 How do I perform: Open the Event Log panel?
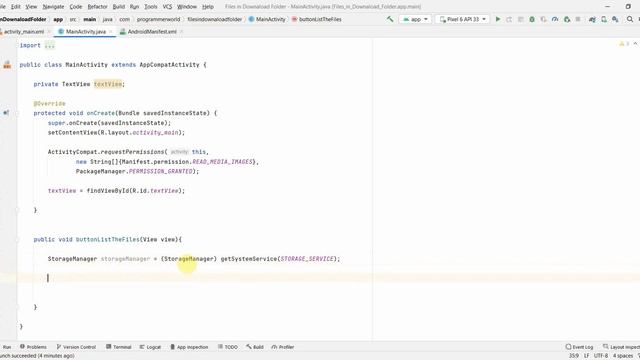coord(579,347)
